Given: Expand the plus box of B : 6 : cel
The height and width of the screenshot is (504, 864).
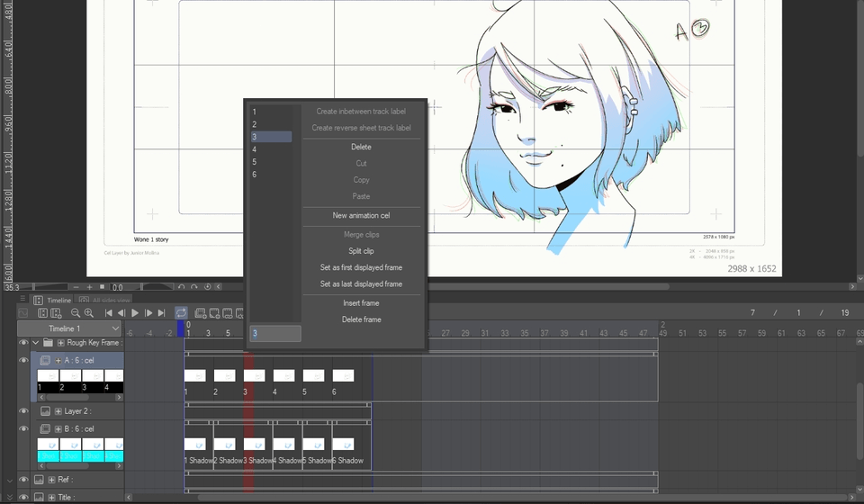Looking at the screenshot, I should click(58, 428).
